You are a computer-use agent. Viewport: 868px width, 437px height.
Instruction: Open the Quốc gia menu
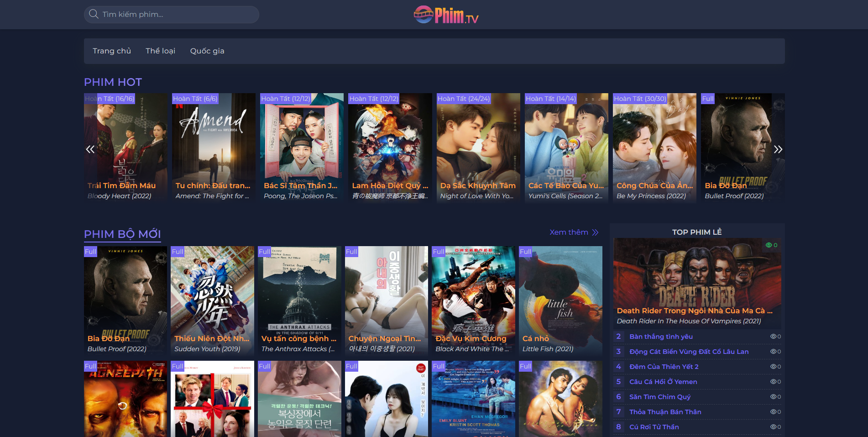click(x=207, y=51)
